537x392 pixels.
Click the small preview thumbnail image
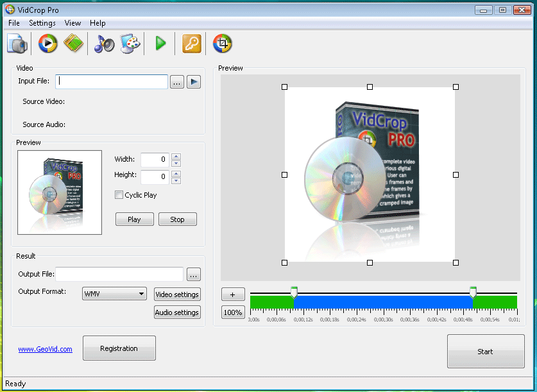[60, 192]
